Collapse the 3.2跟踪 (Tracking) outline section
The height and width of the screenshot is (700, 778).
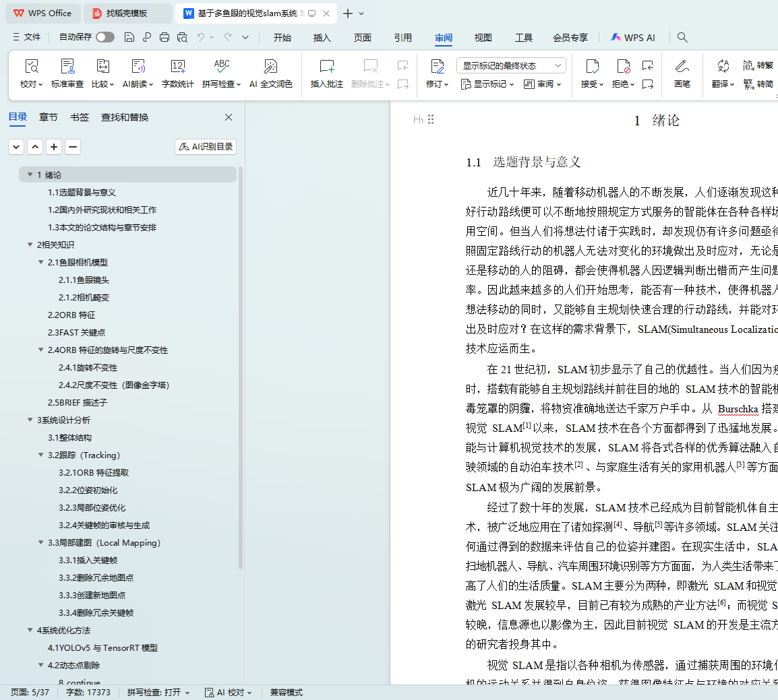[x=41, y=455]
